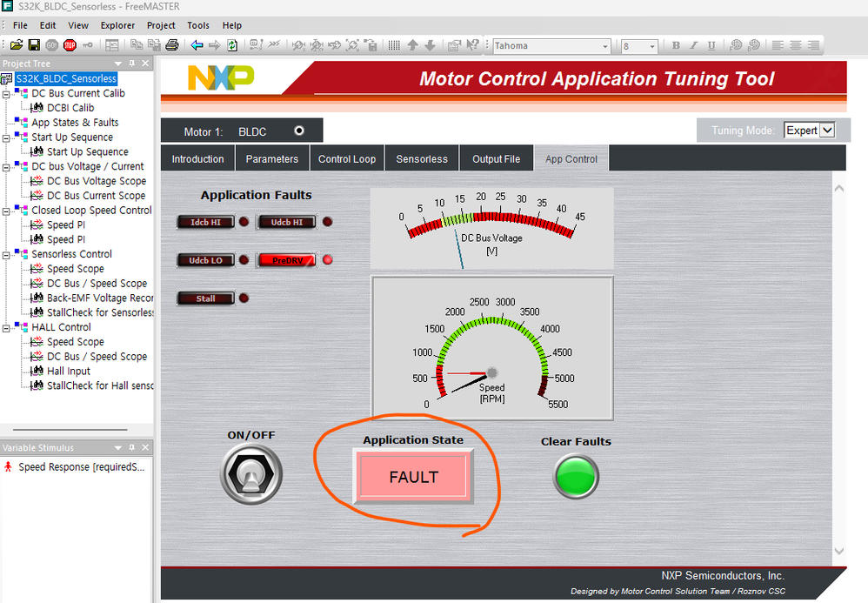The image size is (868, 603).
Task: Save project with the floppy disk icon
Action: pos(34,45)
